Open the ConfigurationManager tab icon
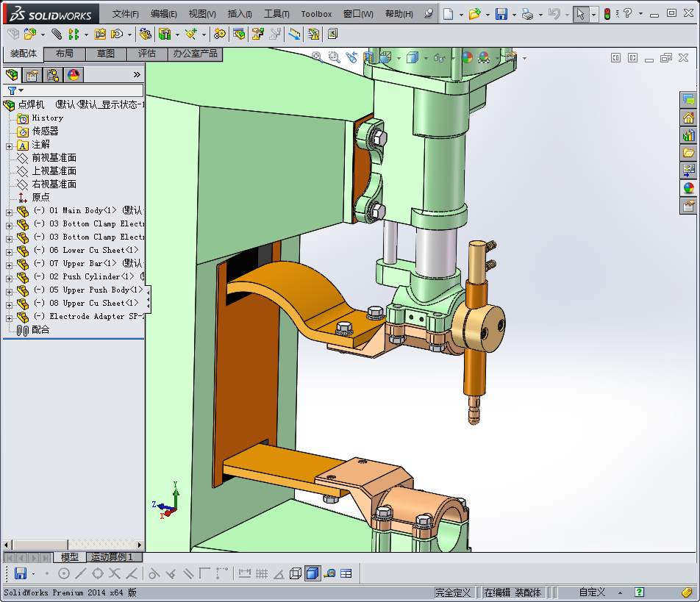Viewport: 700px width, 602px height. click(x=53, y=75)
